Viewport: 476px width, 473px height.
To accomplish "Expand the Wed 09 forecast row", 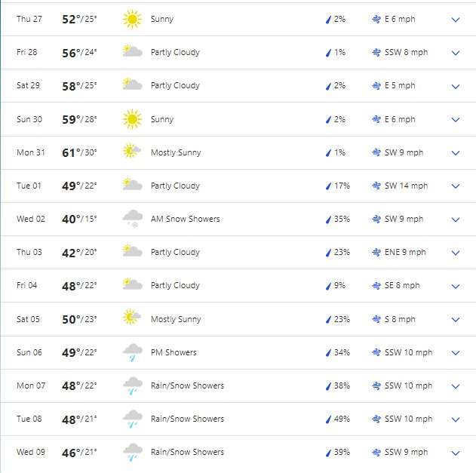I will point(456,453).
